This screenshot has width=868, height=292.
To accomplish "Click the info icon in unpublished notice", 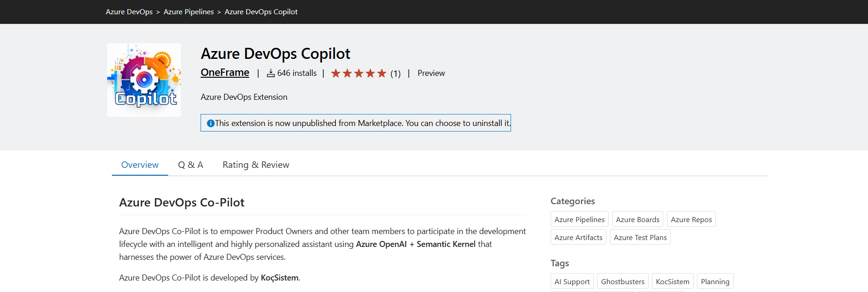I will [211, 123].
